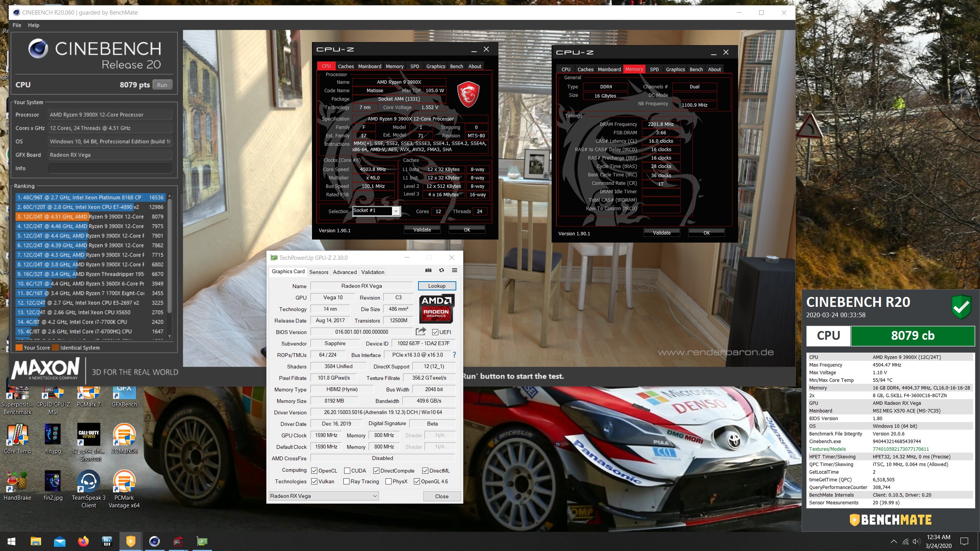Viewport: 980px width, 551px height.
Task: Switch to Caches tab in left CPU-Z
Action: [346, 66]
